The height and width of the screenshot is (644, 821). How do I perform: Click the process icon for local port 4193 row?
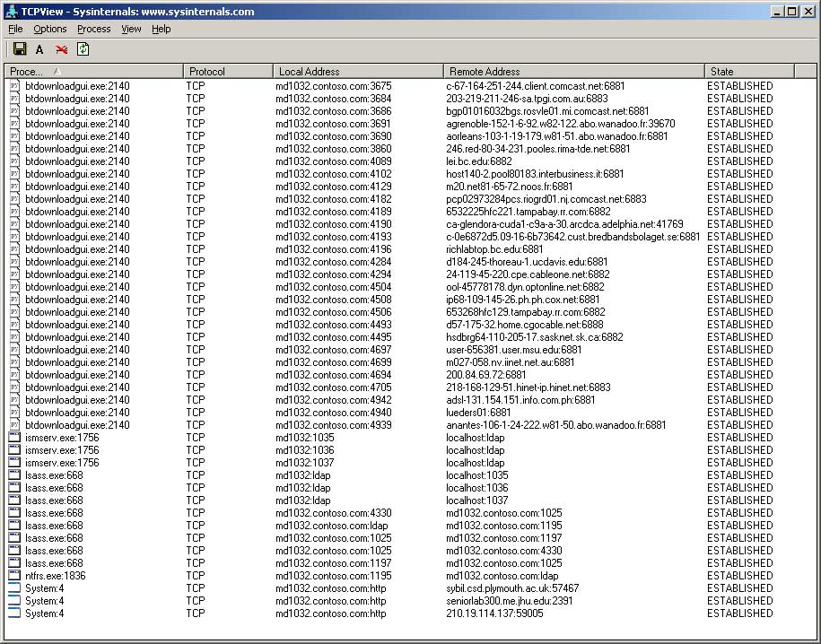pos(14,237)
